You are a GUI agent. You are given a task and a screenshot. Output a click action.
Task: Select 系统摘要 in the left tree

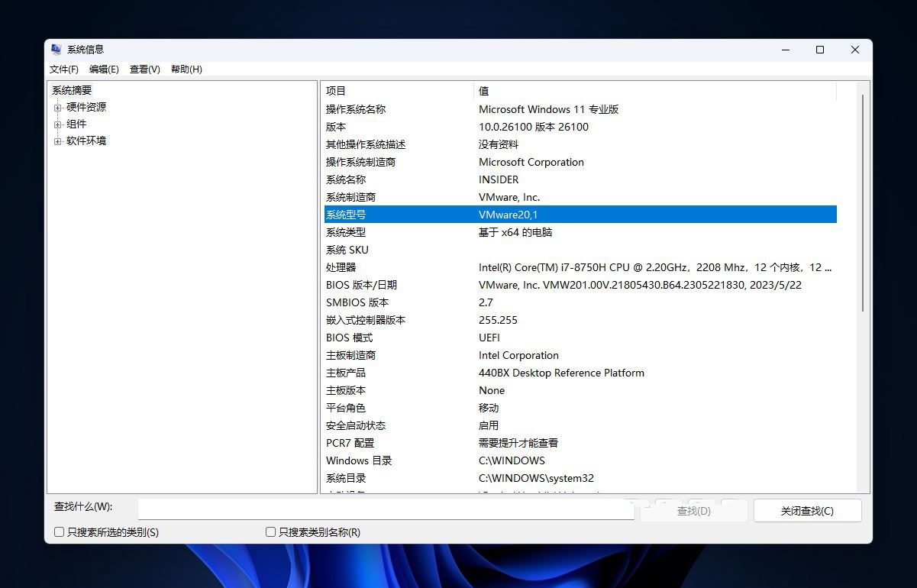73,90
